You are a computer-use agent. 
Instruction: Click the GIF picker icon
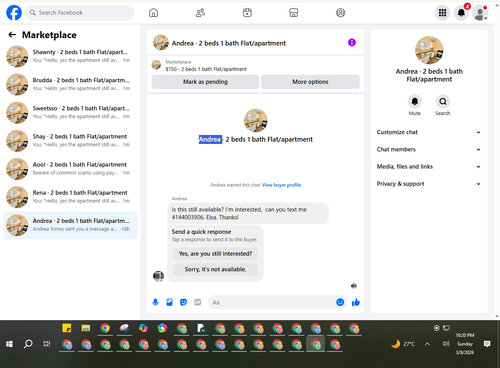[198, 302]
